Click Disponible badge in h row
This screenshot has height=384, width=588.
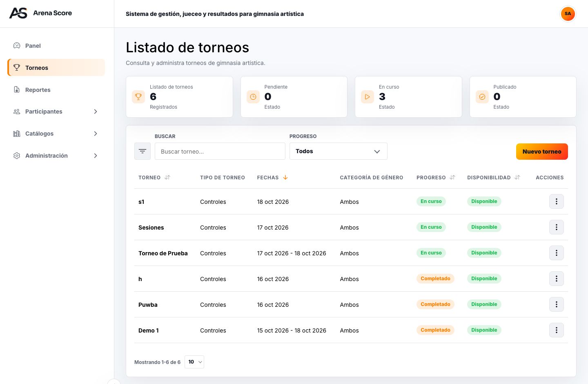pyautogui.click(x=484, y=279)
